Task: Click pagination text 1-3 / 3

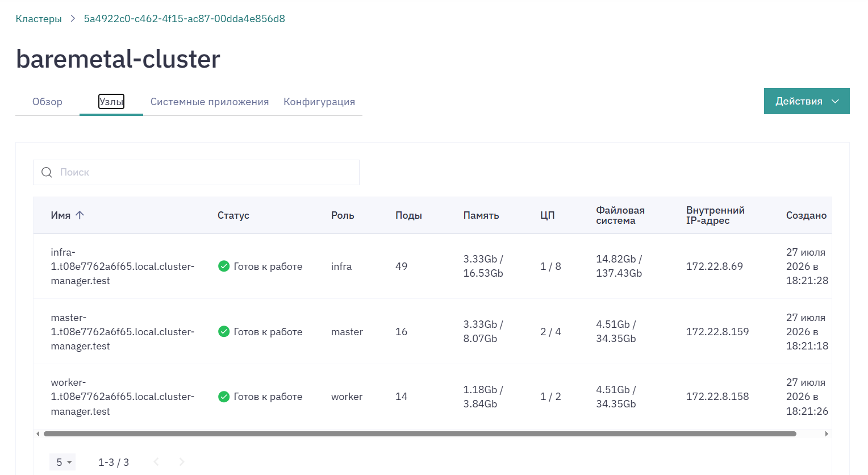Action: click(x=114, y=463)
